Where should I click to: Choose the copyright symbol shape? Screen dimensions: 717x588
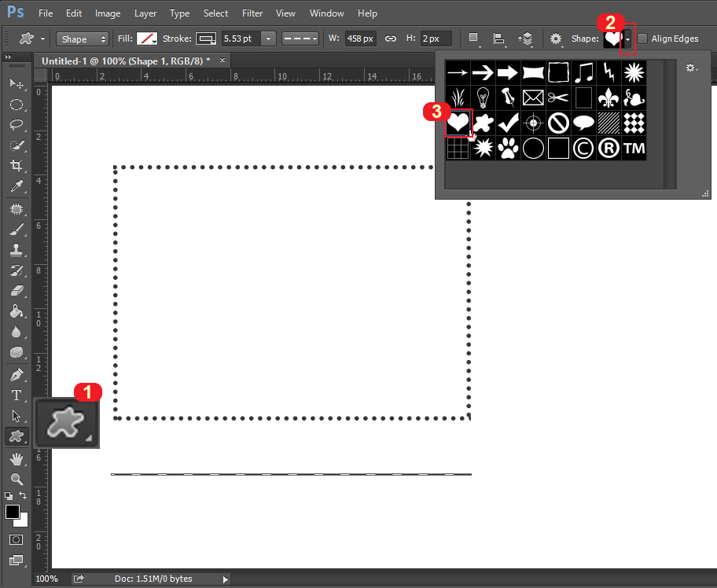583,148
